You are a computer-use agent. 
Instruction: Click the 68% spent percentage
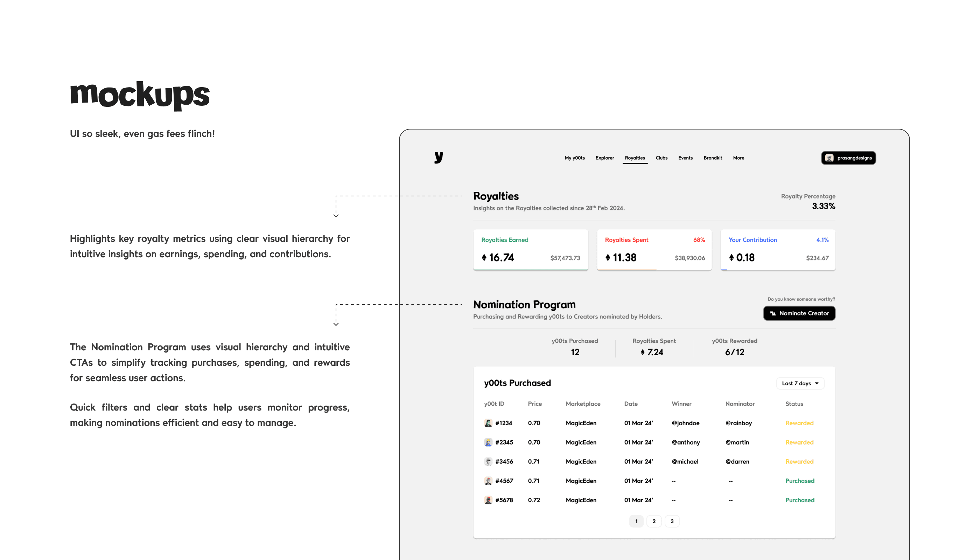tap(699, 240)
